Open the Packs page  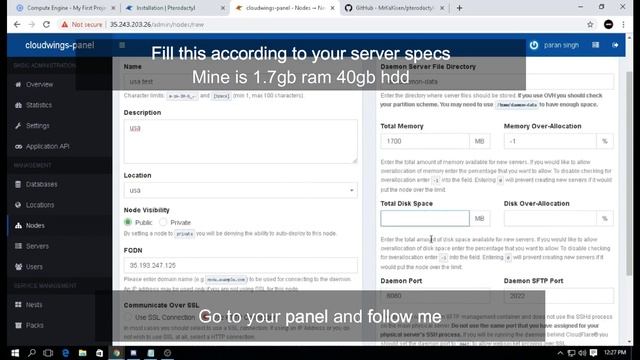[34, 325]
